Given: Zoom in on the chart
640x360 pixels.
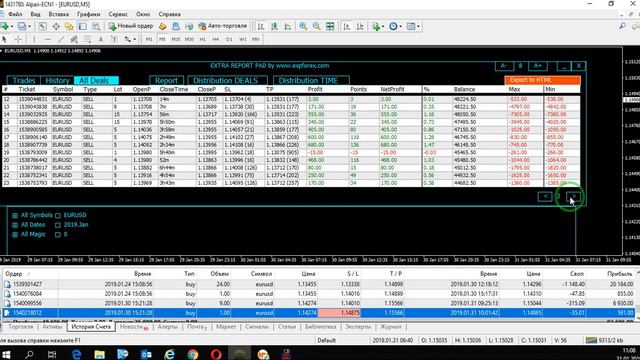Looking at the screenshot, I should 303,26.
